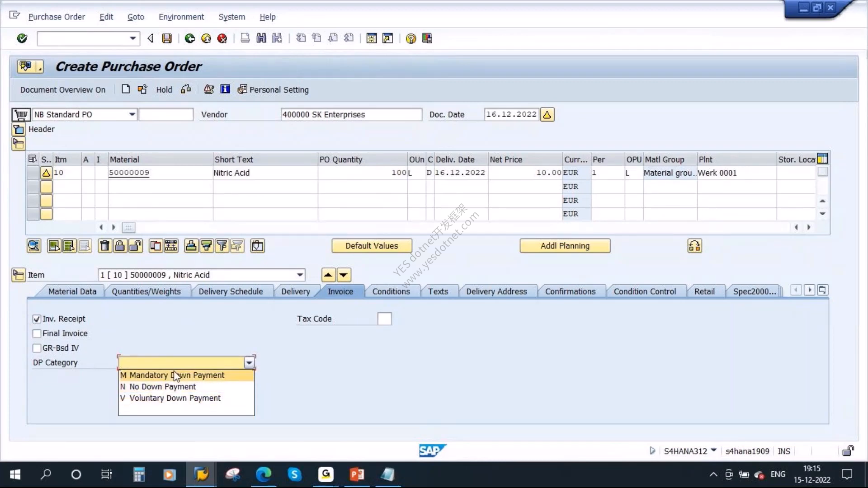Open the tab list overview icon
The image size is (868, 488).
(823, 290)
